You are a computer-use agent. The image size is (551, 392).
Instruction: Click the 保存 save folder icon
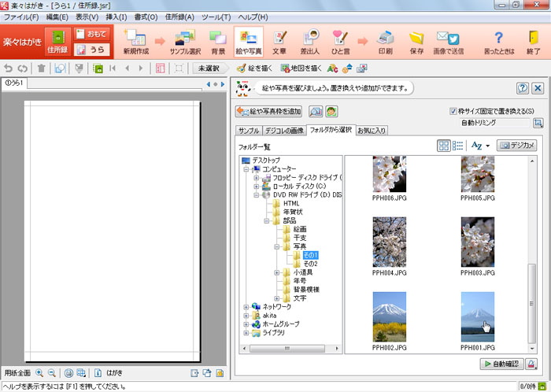coord(416,41)
